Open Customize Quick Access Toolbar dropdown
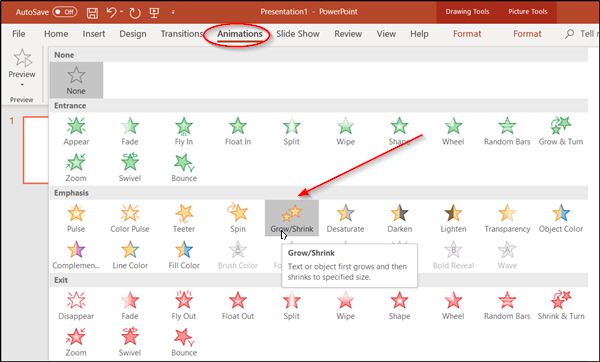600x362 pixels. [x=173, y=12]
